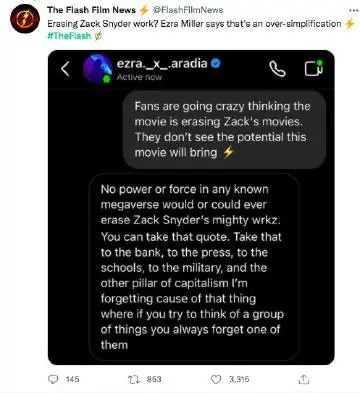Share the tweet using the share icon
This screenshot has width=360, height=393.
(x=303, y=379)
